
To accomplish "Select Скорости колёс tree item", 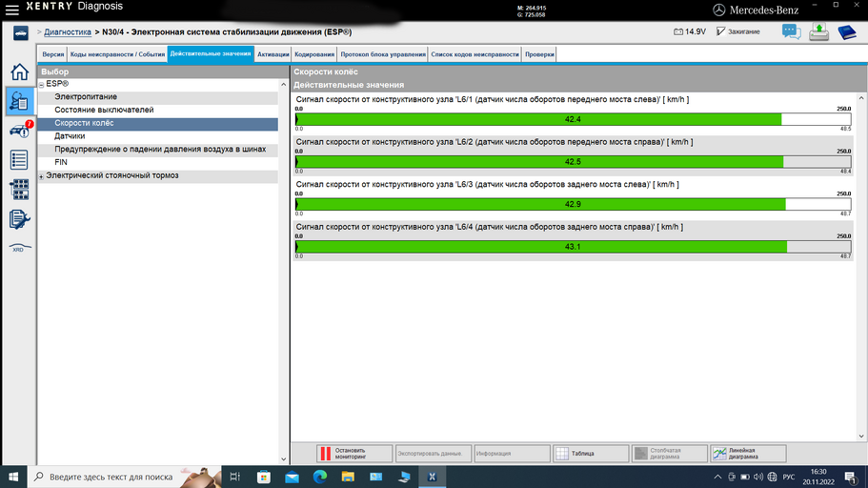I will 158,124.
